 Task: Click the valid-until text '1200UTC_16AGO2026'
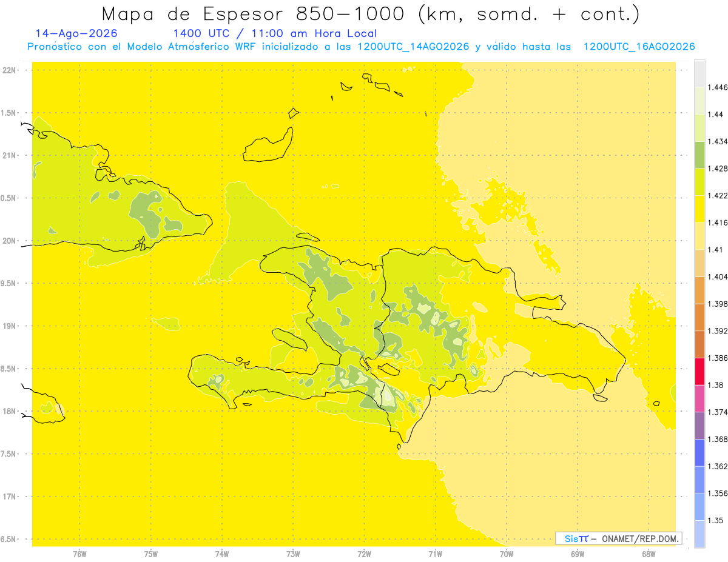[639, 47]
